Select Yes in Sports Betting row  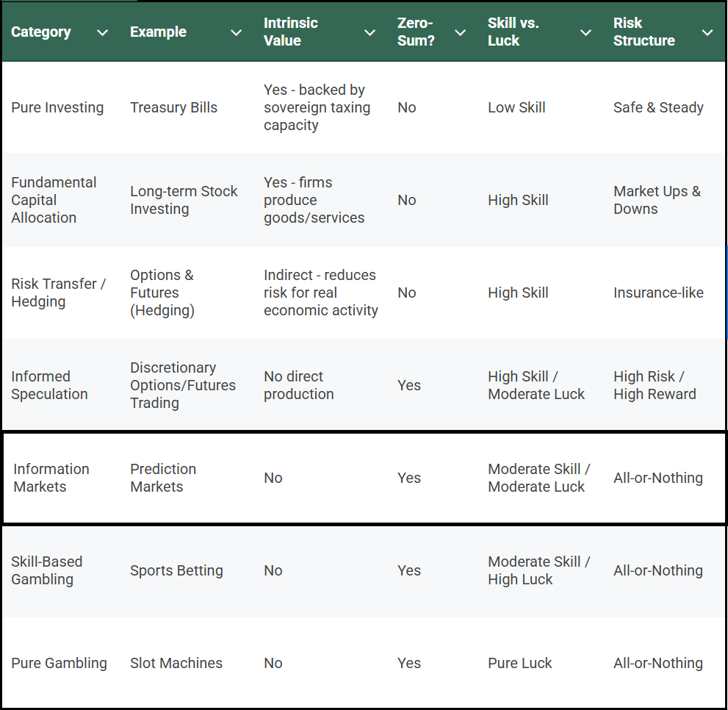coord(409,570)
